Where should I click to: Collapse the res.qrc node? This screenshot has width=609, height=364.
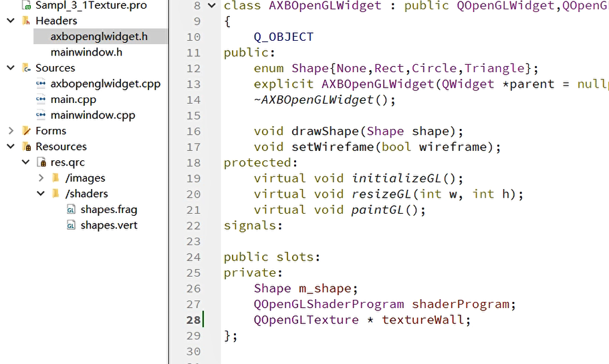point(25,162)
